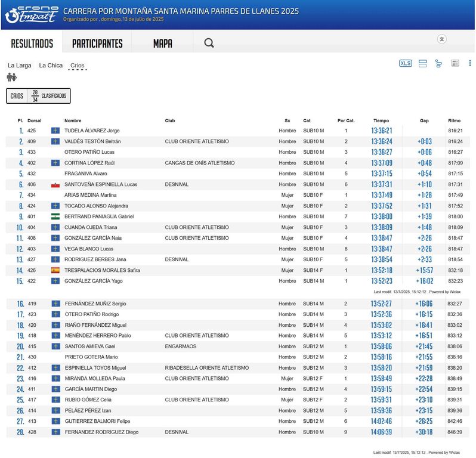Switch to the Mapa tab
Image resolution: width=476 pixels, height=458 pixels.
coord(162,44)
